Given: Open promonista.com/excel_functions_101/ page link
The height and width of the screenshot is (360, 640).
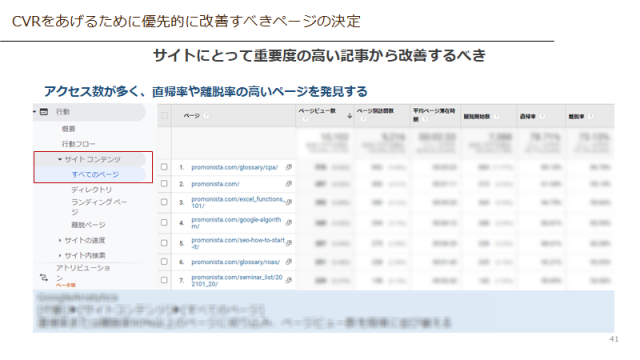Looking at the screenshot, I should click(238, 202).
